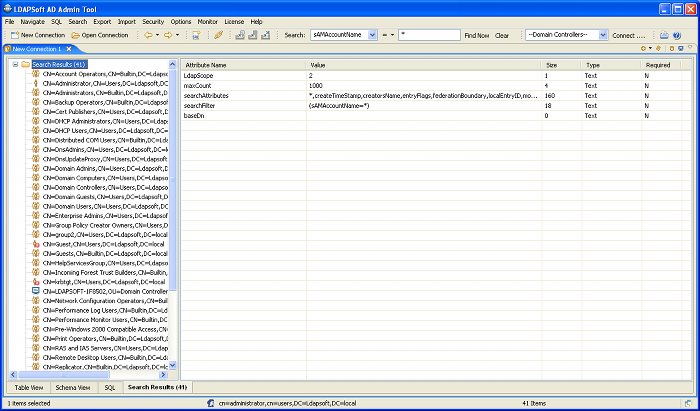Collapse the Search Results tree node

pyautogui.click(x=14, y=64)
